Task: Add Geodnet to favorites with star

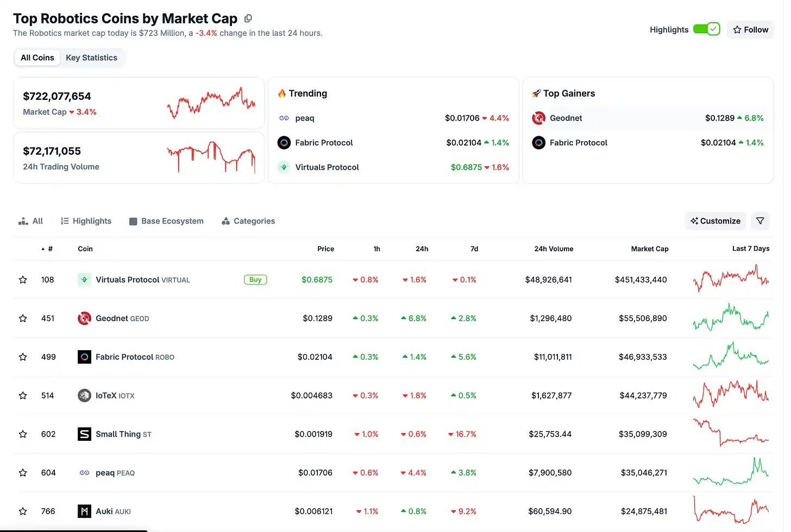Action: coord(23,319)
